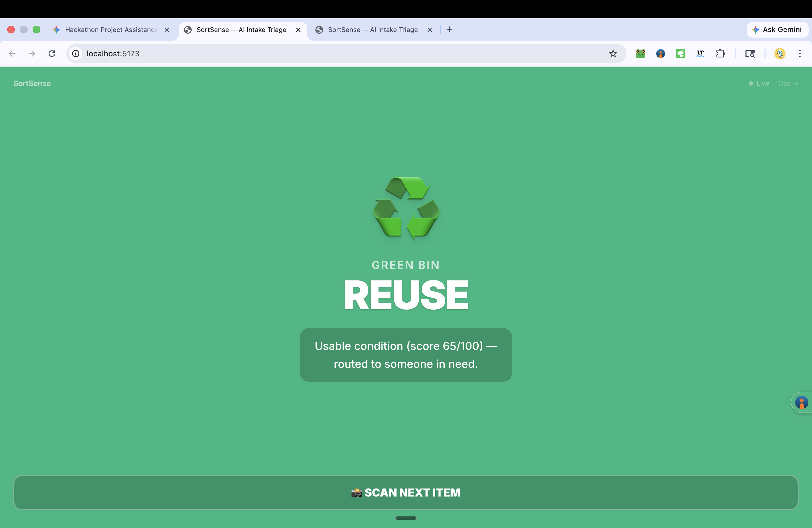Screen dimensions: 812x528
Task: Switch to second SortSense tab
Action: 373,30
